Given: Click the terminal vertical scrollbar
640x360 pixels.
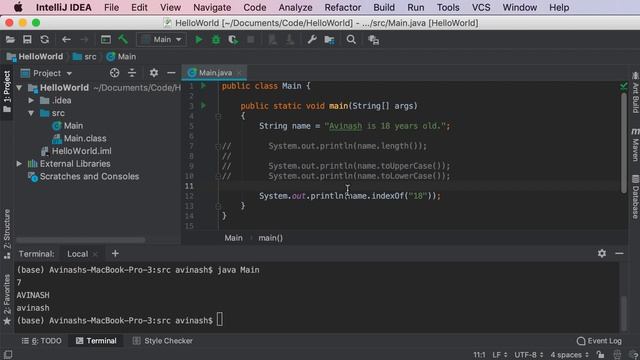Looking at the screenshot, I should click(x=624, y=313).
